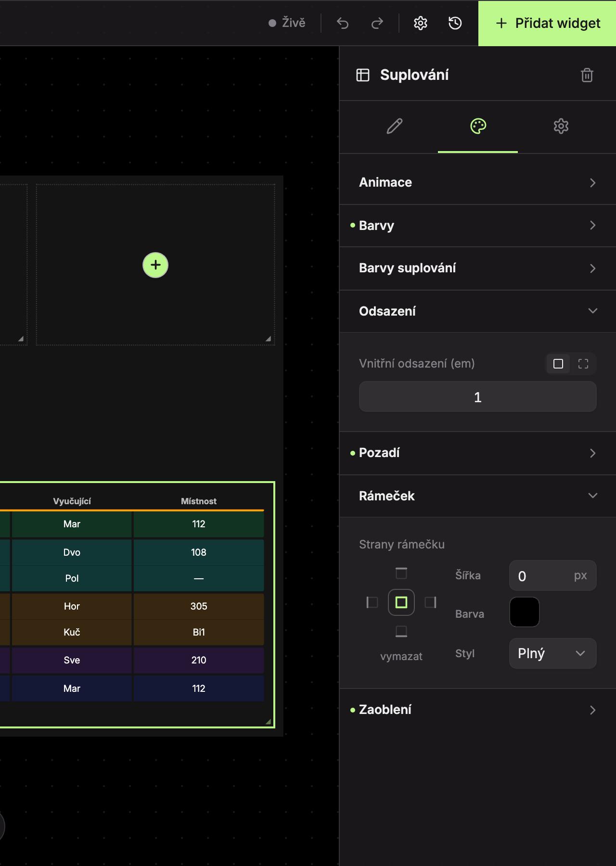Click the Přidat widget button
Viewport: 616px width, 866px height.
pyautogui.click(x=547, y=23)
